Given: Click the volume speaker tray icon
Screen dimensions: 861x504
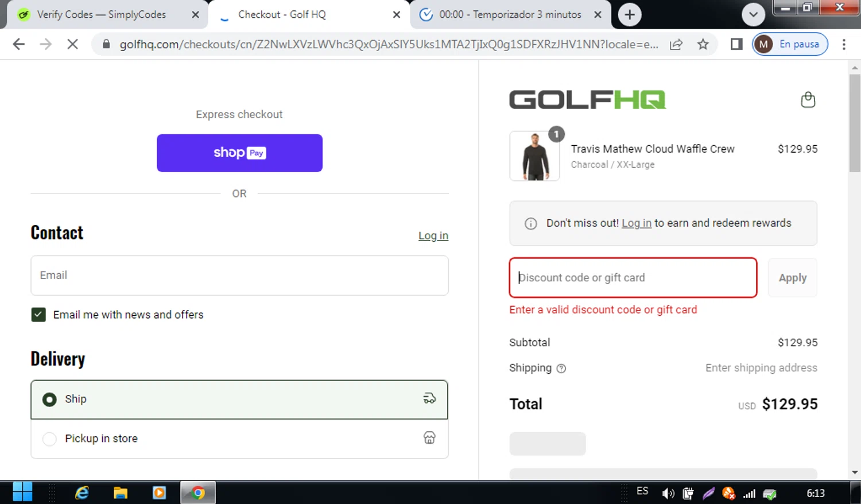Looking at the screenshot, I should 668,493.
